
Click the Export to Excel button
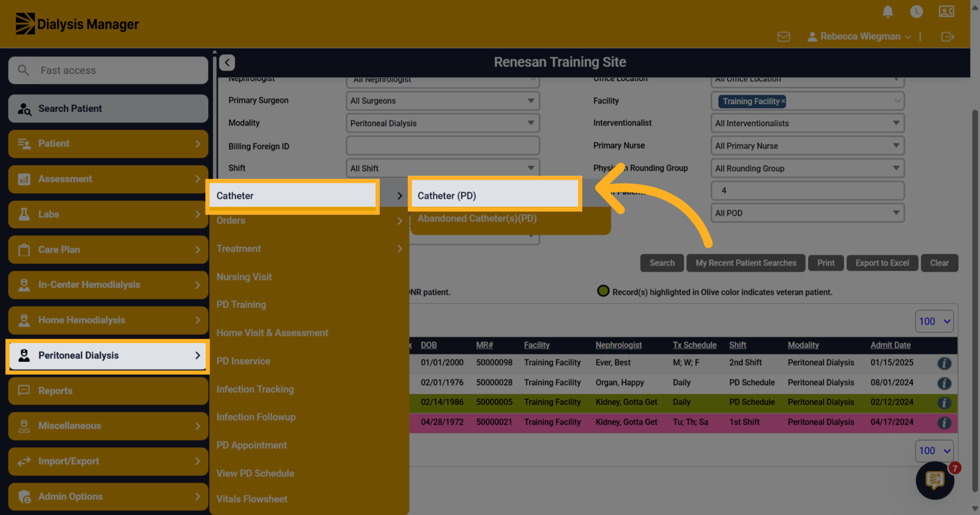tap(882, 263)
